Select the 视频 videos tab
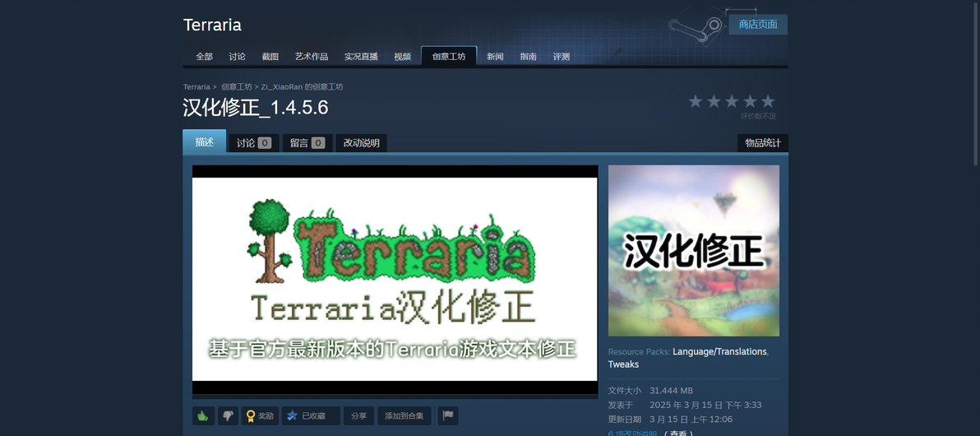 pyautogui.click(x=403, y=56)
